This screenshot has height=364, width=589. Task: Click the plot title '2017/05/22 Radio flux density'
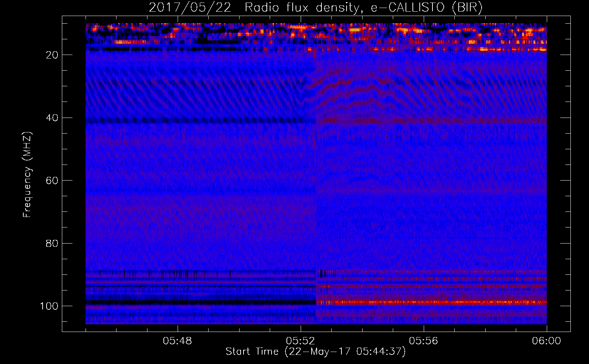(x=315, y=8)
